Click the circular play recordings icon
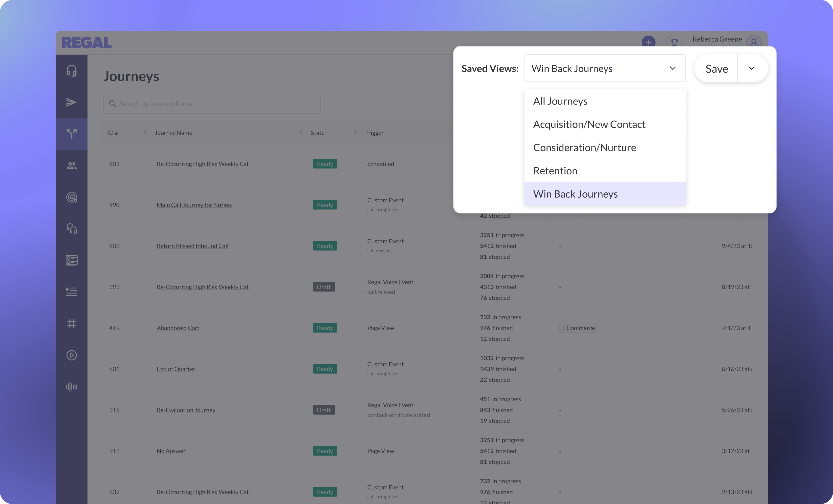Screen dimensions: 833x504 click(71, 355)
